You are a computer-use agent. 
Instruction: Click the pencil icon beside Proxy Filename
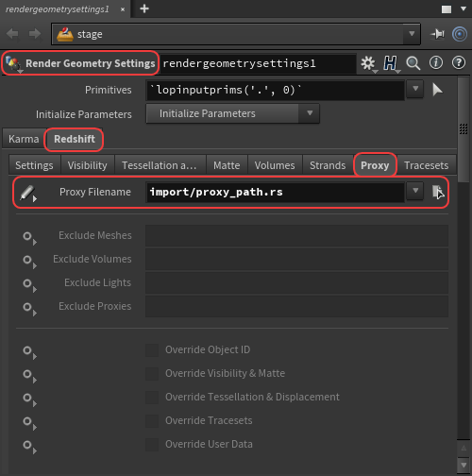click(x=27, y=193)
